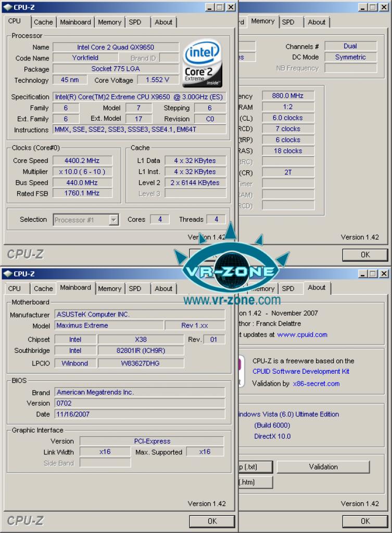Click the BIOS Version field 0702
392x533 pixels.
tap(140, 403)
